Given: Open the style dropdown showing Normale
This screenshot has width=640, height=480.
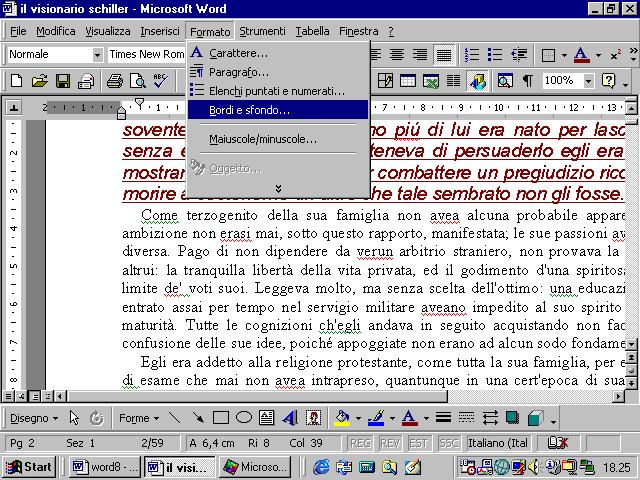Looking at the screenshot, I should (98, 54).
